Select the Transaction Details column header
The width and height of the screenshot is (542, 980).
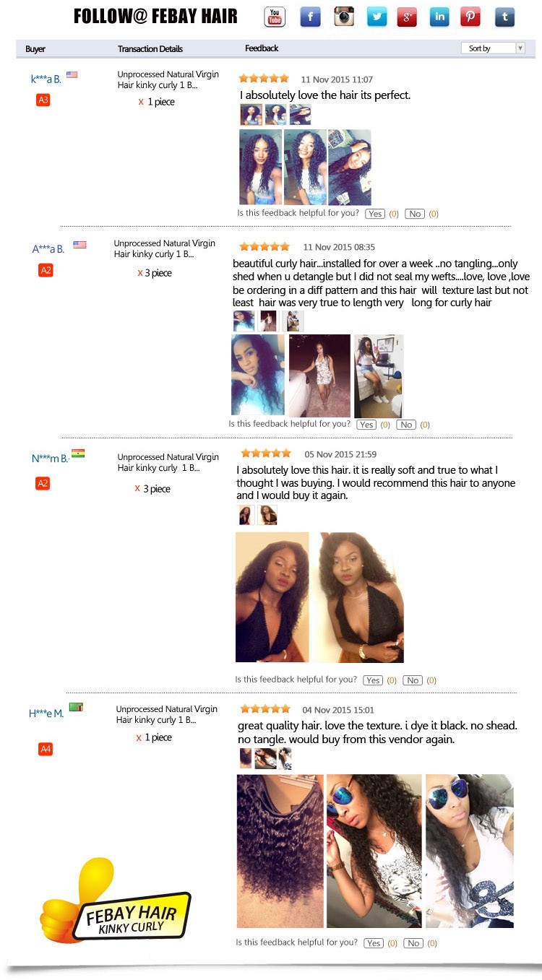pos(150,49)
